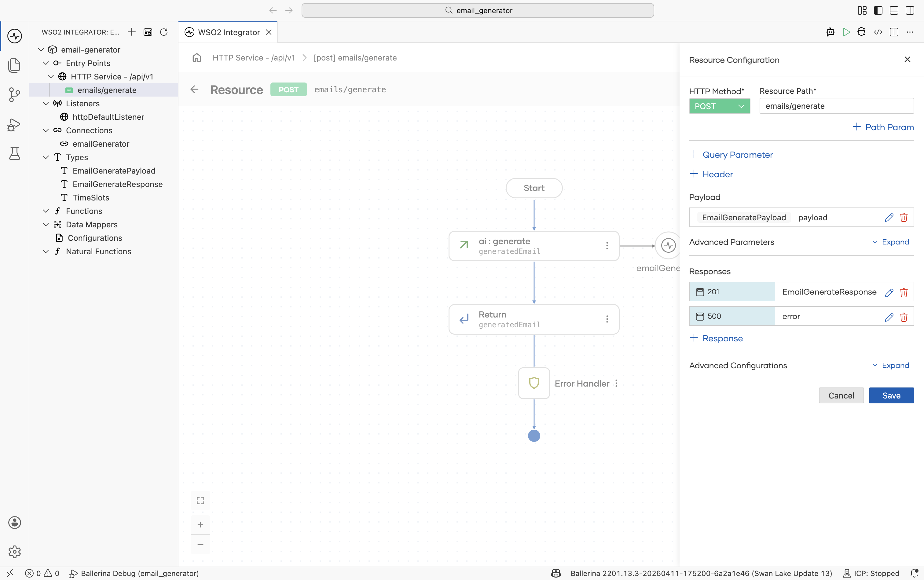Show source code view icon
Viewport: 924px width, 580px height.
point(878,32)
